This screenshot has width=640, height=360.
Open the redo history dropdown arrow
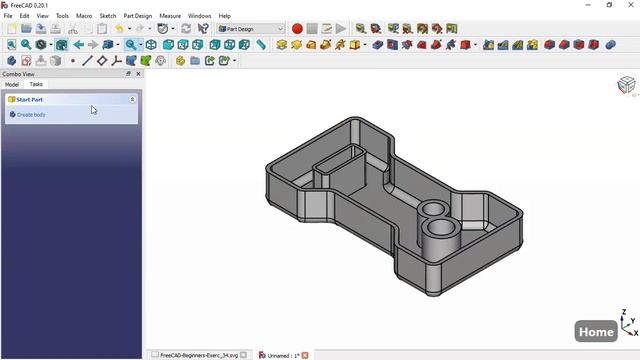(150, 29)
